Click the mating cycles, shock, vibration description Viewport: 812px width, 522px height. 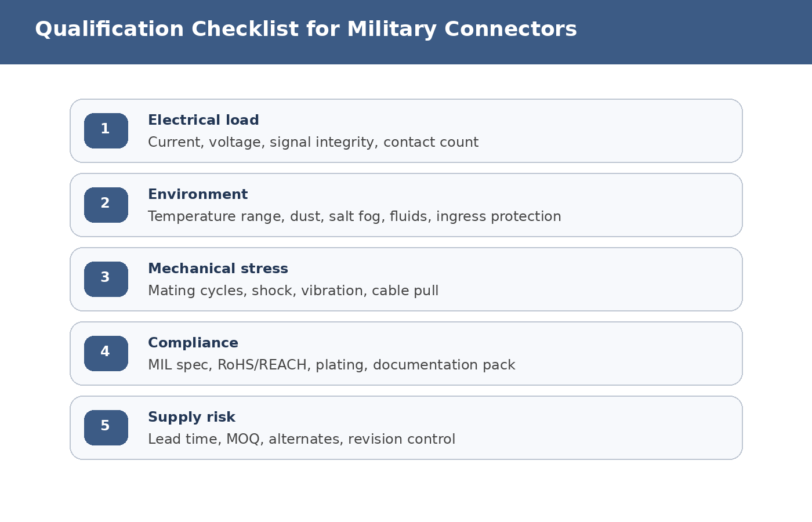293,291
